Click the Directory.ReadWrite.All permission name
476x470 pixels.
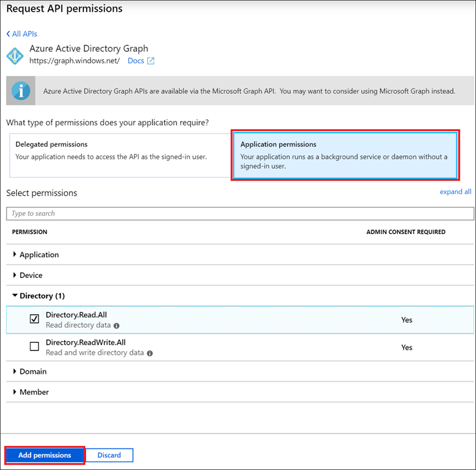click(x=86, y=343)
